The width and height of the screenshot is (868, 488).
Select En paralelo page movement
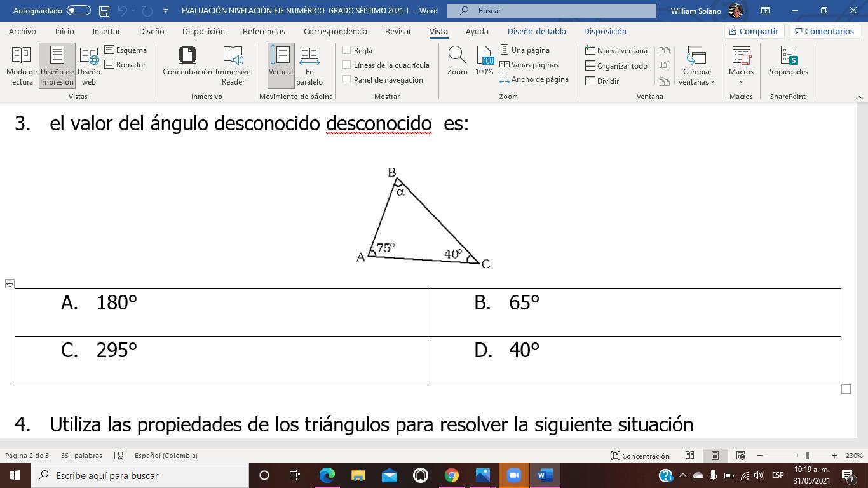309,65
